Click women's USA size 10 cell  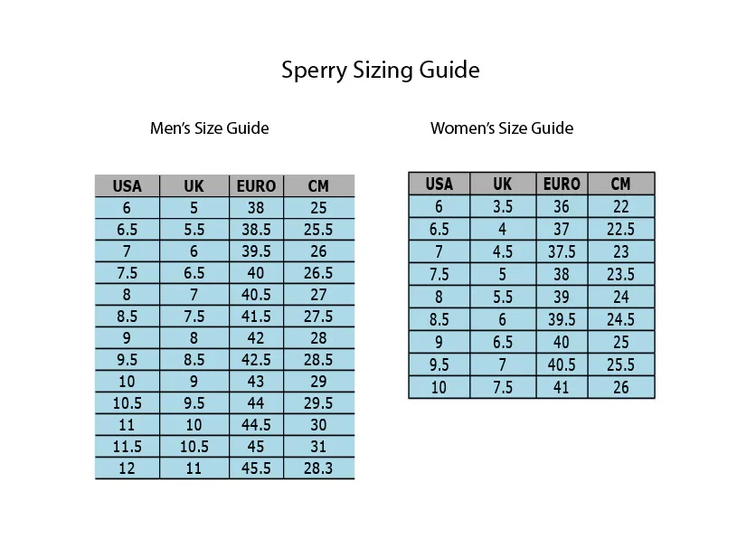tap(439, 387)
